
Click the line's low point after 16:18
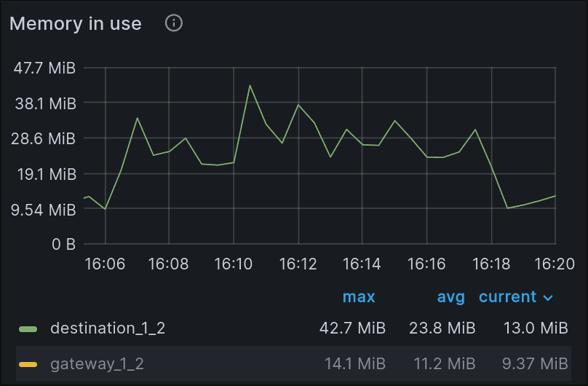coord(507,208)
